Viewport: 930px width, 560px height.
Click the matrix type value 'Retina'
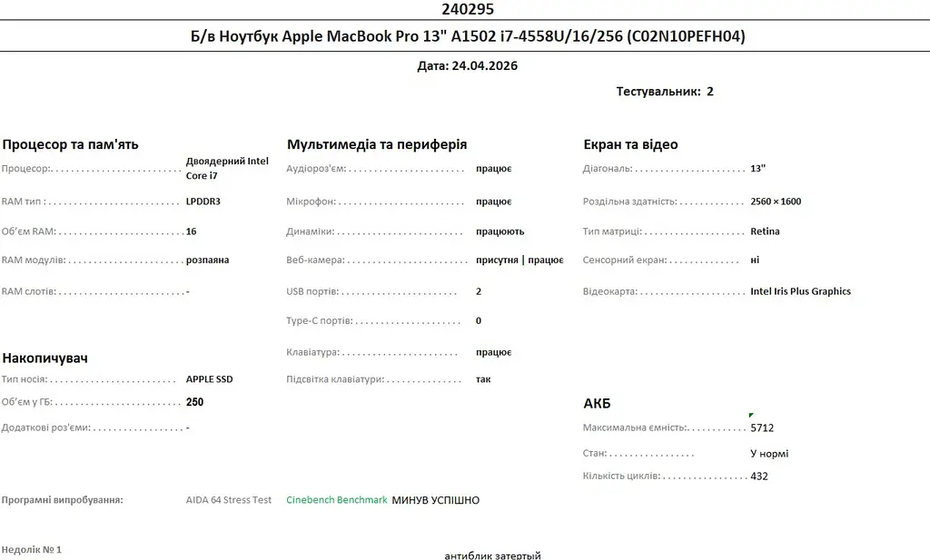765,231
